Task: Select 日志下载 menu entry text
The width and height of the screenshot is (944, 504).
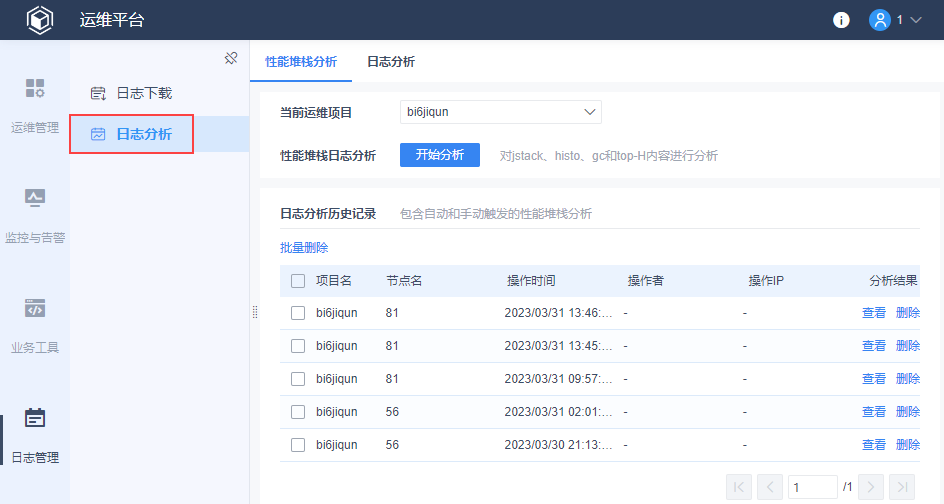Action: [144, 93]
